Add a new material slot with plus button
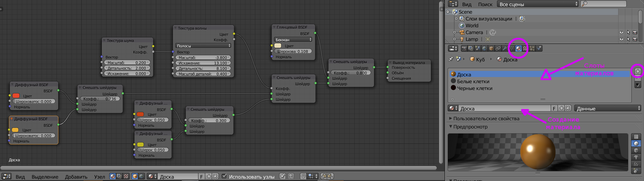The height and width of the screenshot is (181, 644). pos(638,71)
